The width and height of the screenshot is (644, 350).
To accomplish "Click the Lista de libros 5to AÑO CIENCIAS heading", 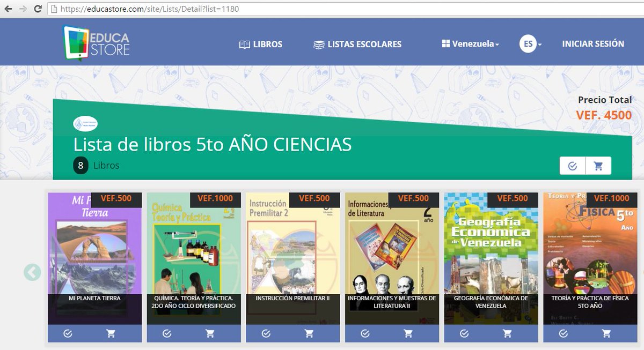I will [x=213, y=144].
